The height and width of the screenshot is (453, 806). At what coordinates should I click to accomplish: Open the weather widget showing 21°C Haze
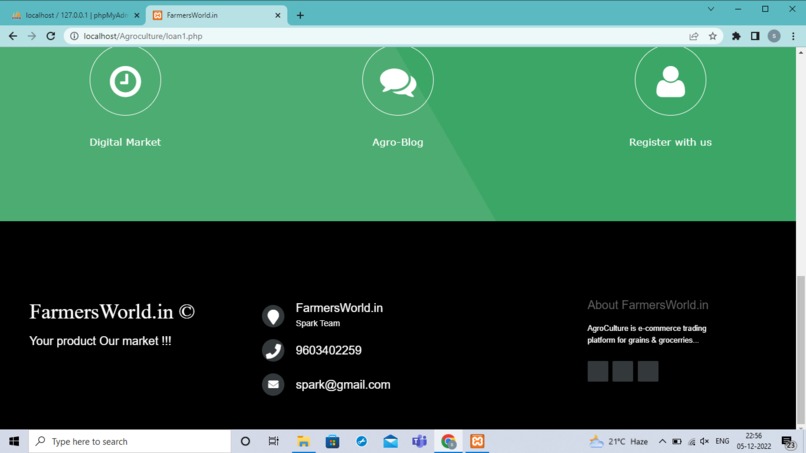618,441
